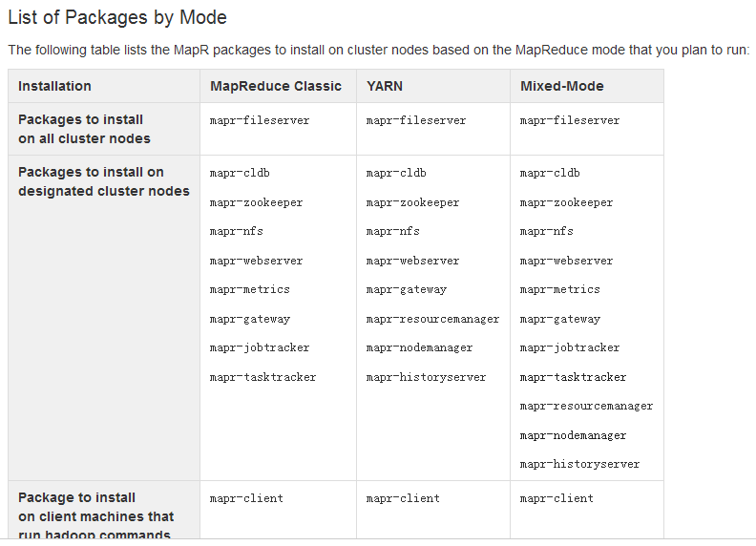Click mapr-webserver in the YARN column
This screenshot has height=546, width=756.
(x=412, y=261)
